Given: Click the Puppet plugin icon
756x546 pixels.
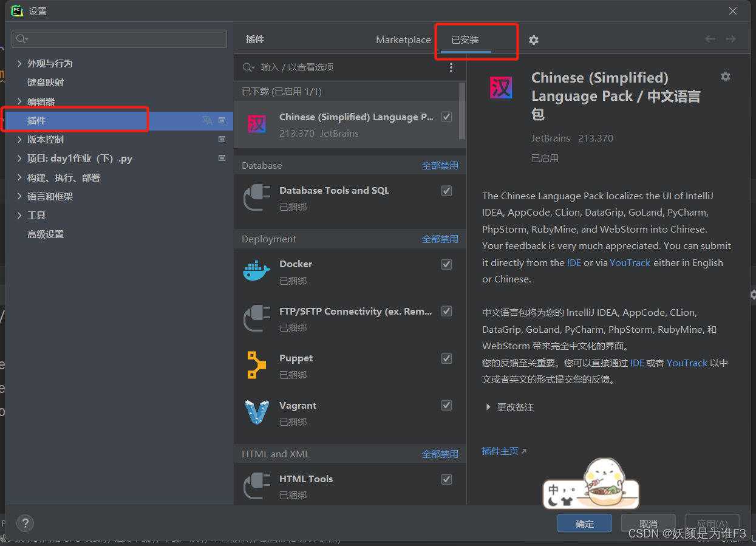Looking at the screenshot, I should [256, 365].
